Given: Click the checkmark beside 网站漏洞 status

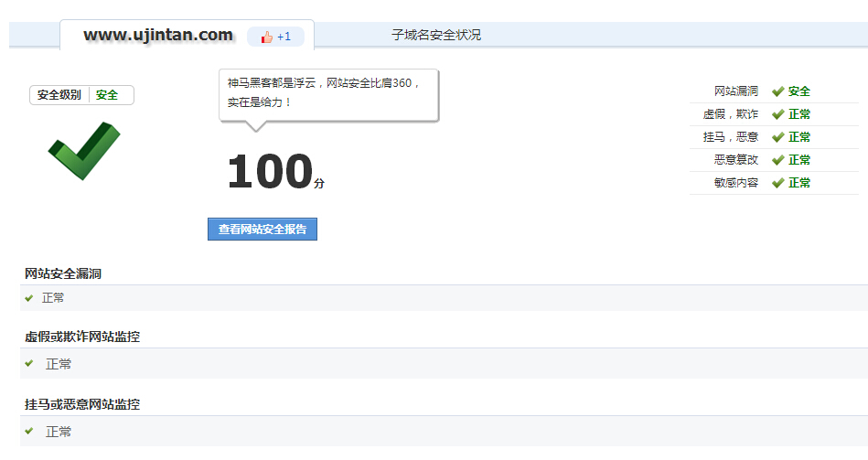Looking at the screenshot, I should (x=777, y=91).
